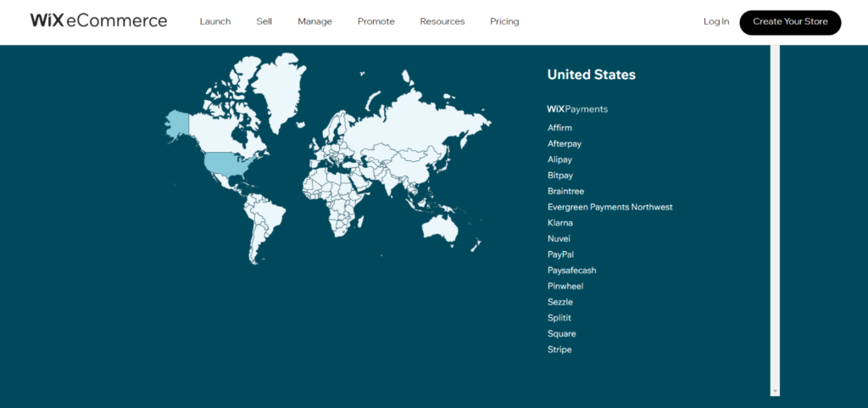The width and height of the screenshot is (868, 408).
Task: Click Bitpay in the payment list
Action: (x=560, y=176)
